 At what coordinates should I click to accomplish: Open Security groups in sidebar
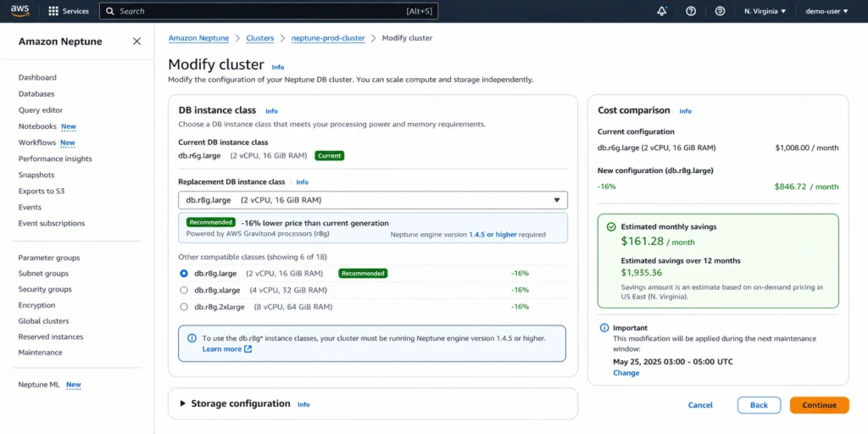click(x=45, y=289)
